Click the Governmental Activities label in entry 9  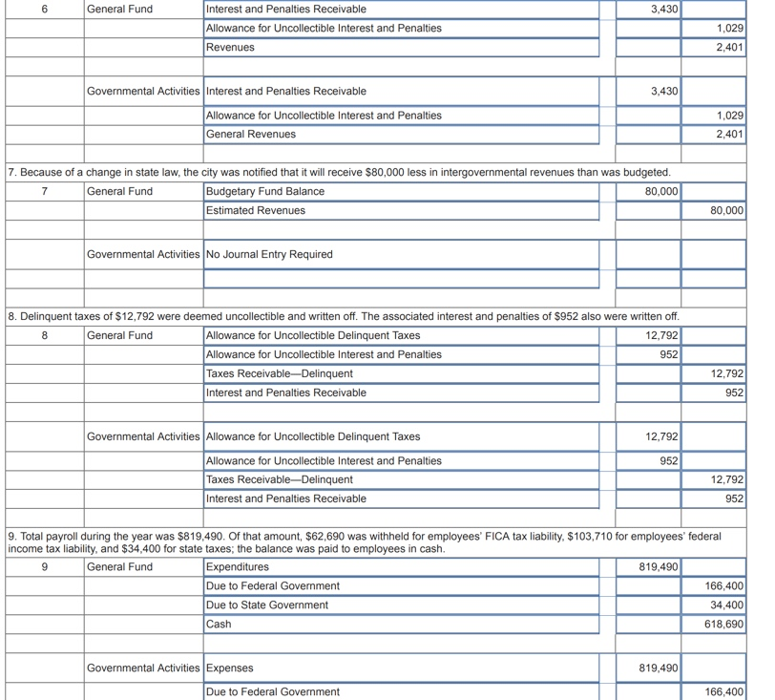coord(143,668)
